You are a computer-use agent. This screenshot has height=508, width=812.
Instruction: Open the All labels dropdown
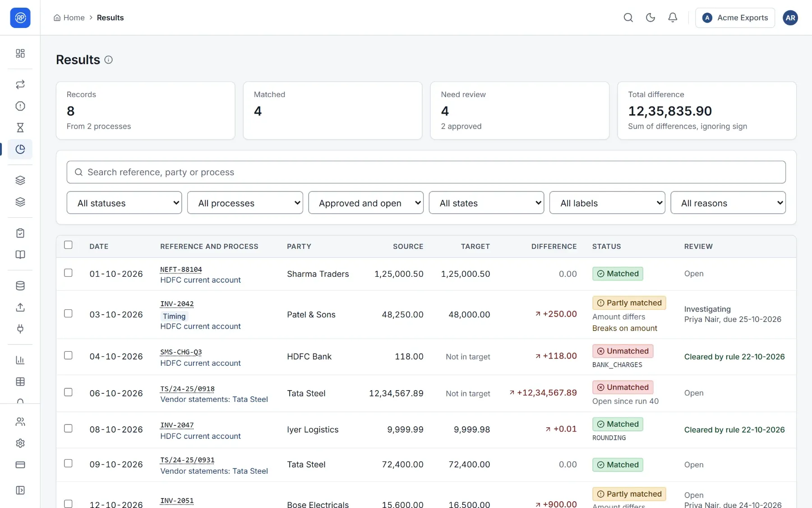click(x=607, y=203)
